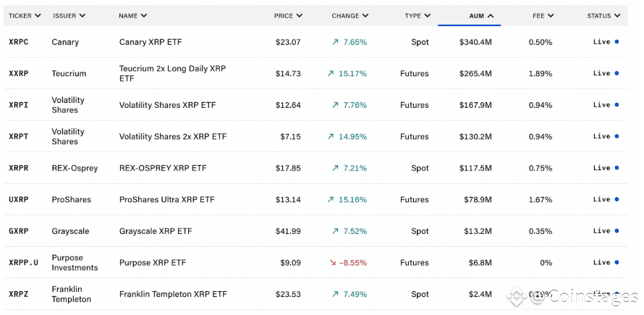
Task: Click the up arrow next to UXRP's 15.16% change
Action: point(331,200)
